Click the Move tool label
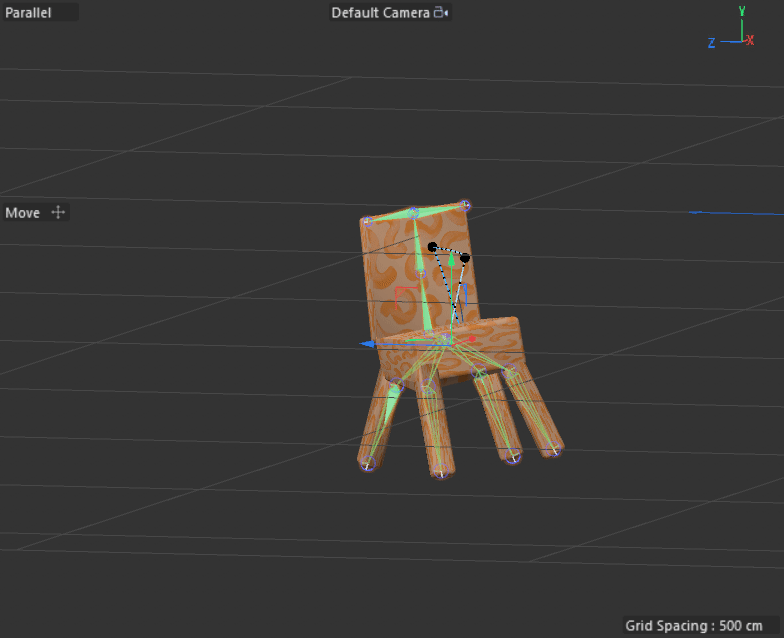 click(x=22, y=212)
